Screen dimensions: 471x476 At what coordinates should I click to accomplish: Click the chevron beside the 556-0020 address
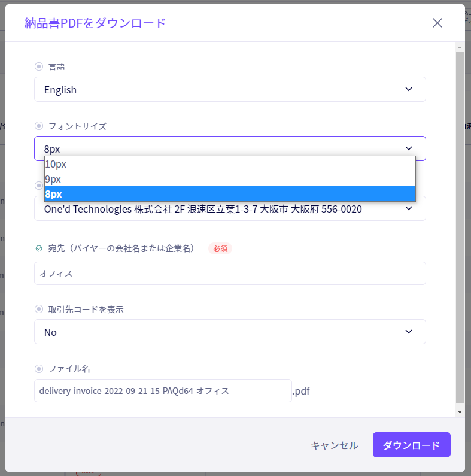[409, 208]
